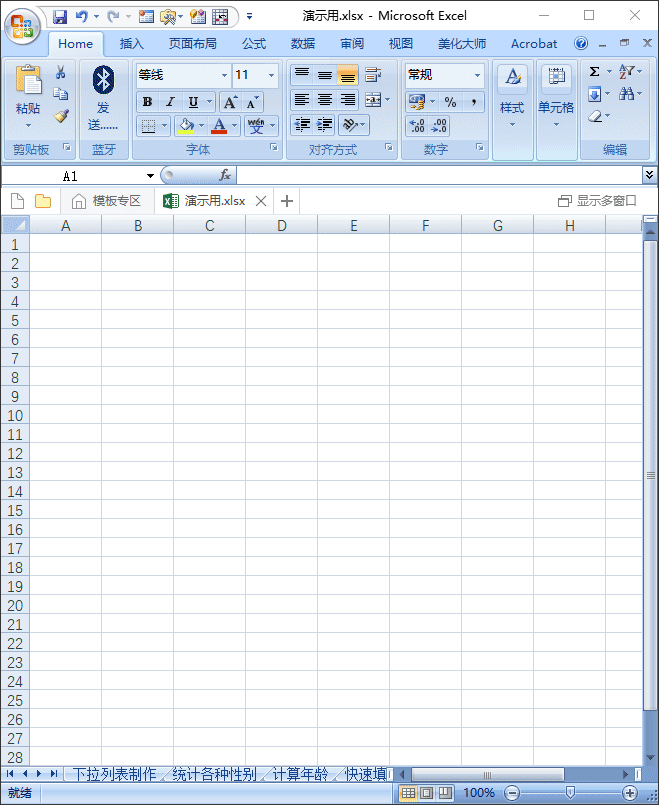This screenshot has width=659, height=805.
Task: Redo the last undone action
Action: pyautogui.click(x=113, y=17)
